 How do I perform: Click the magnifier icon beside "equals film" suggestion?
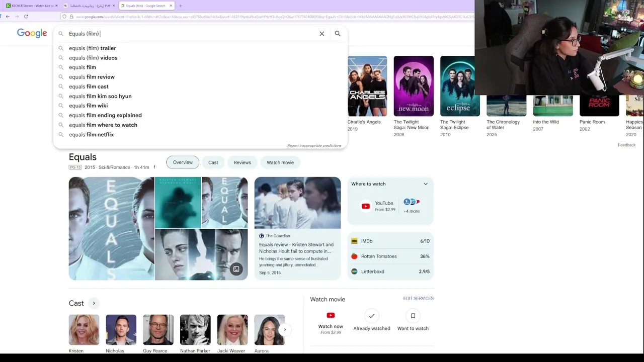(61, 67)
